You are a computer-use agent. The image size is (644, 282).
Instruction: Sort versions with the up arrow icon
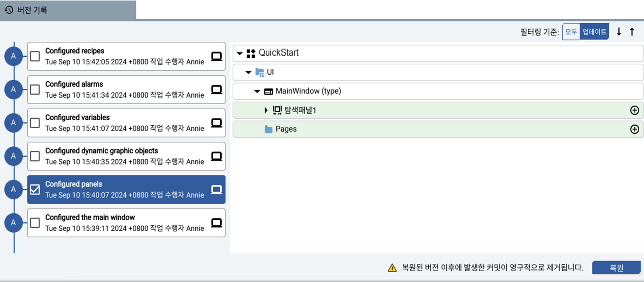point(632,32)
